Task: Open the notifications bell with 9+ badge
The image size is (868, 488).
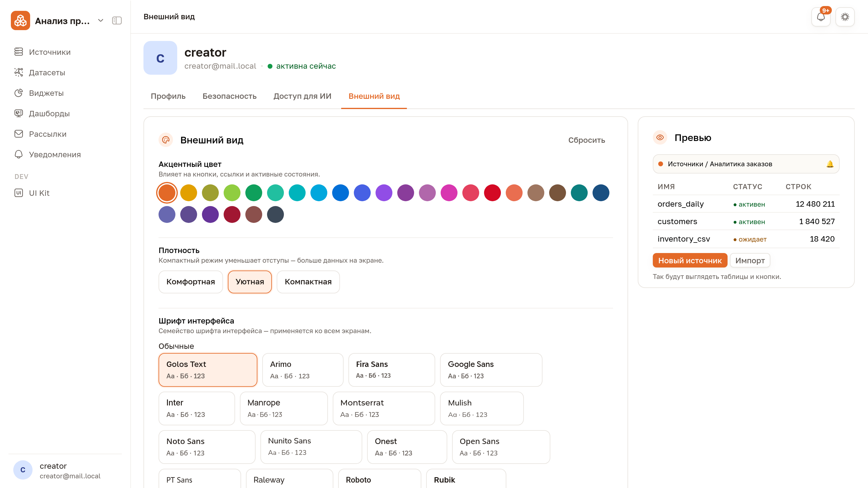Action: coord(821,17)
